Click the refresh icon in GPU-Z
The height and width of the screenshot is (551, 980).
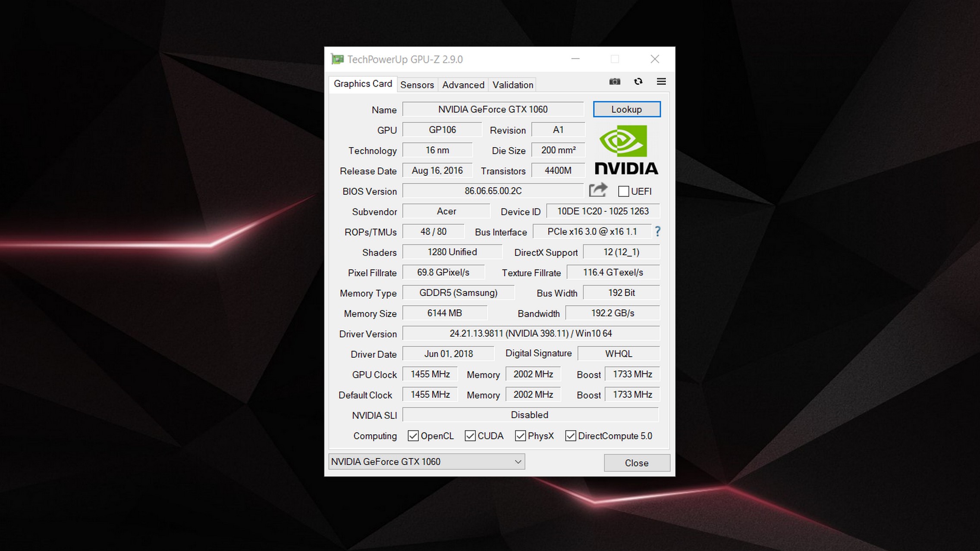click(x=638, y=81)
